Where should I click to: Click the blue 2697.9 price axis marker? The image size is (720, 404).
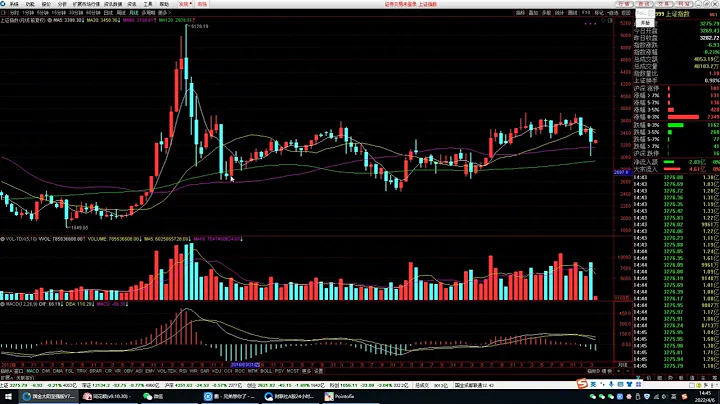(621, 172)
